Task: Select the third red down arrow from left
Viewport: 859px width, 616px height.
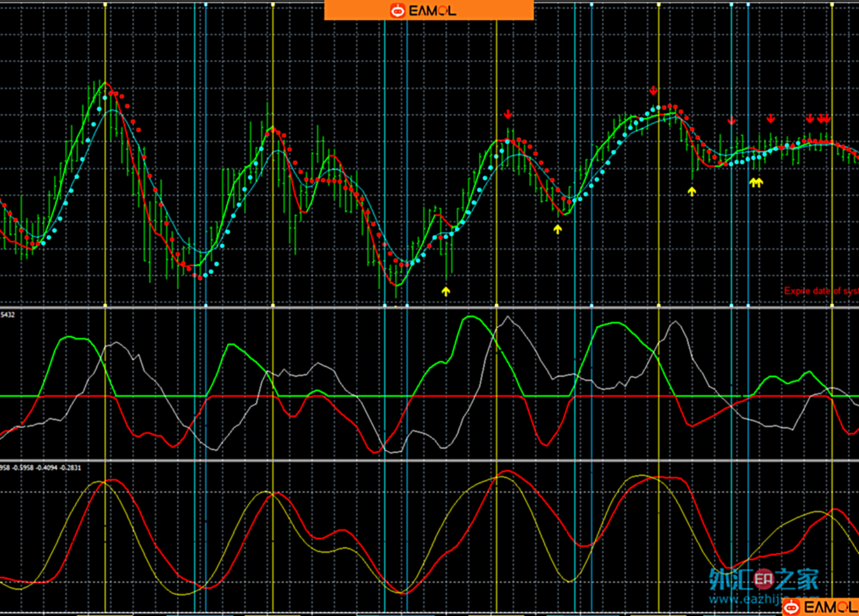Action: point(732,121)
